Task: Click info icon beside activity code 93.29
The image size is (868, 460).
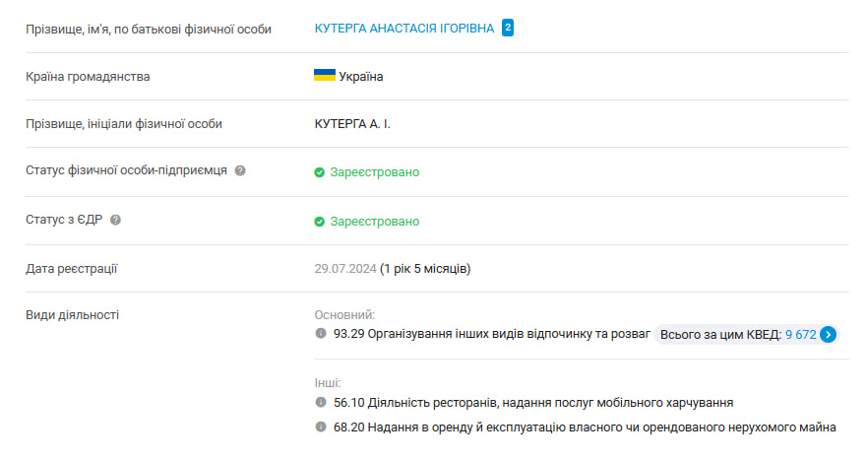Action: pos(320,334)
